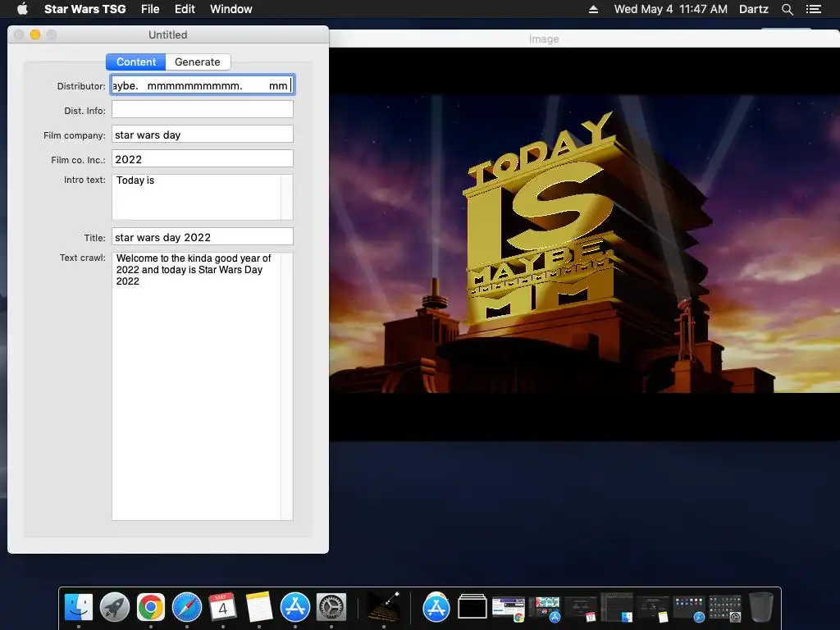Open the yellow Notes app in Dock

tap(259, 607)
